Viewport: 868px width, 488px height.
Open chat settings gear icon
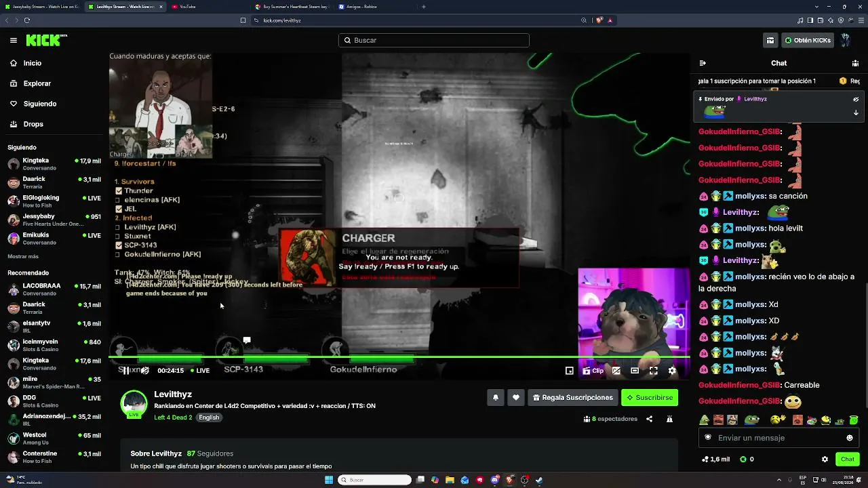pos(825,460)
